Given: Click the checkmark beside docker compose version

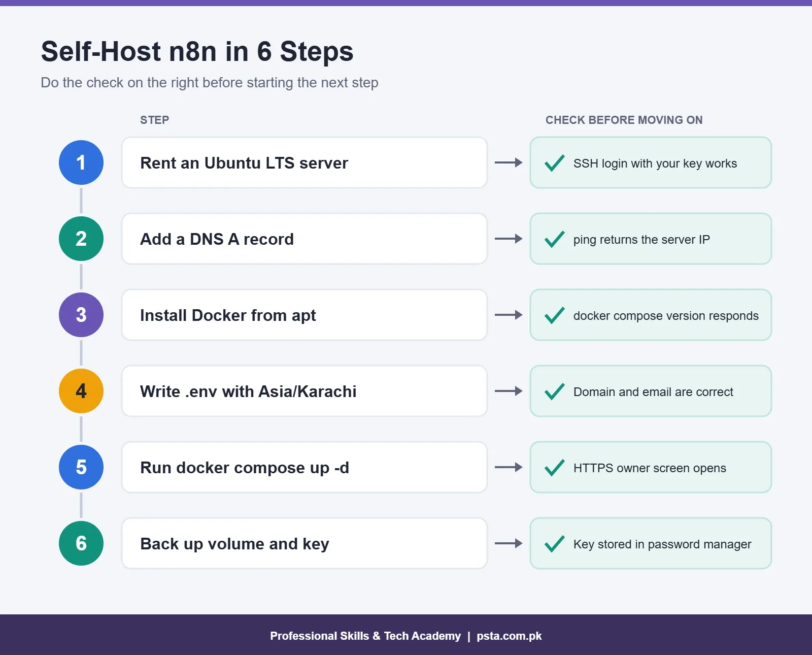Looking at the screenshot, I should 554,315.
